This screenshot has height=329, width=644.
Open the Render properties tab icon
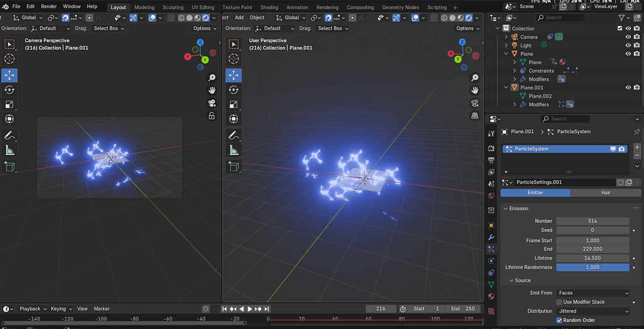pos(491,147)
